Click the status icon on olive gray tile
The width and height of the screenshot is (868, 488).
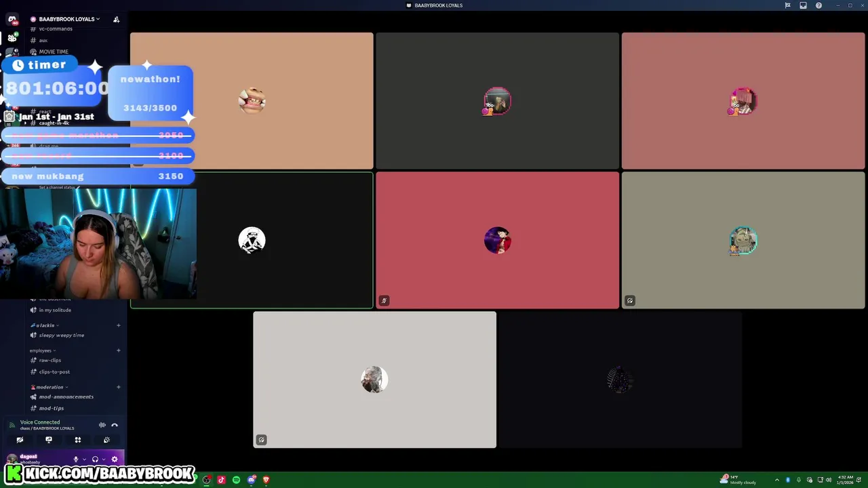click(630, 300)
